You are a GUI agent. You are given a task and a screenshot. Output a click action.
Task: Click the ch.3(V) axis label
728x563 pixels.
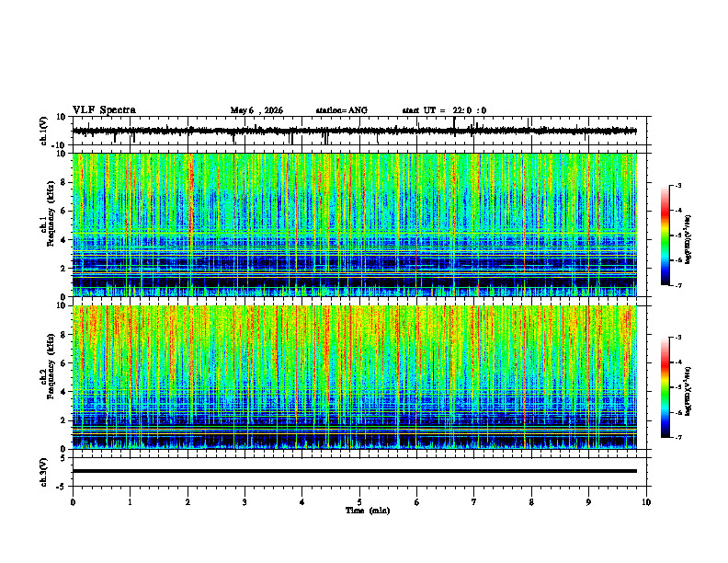(44, 472)
